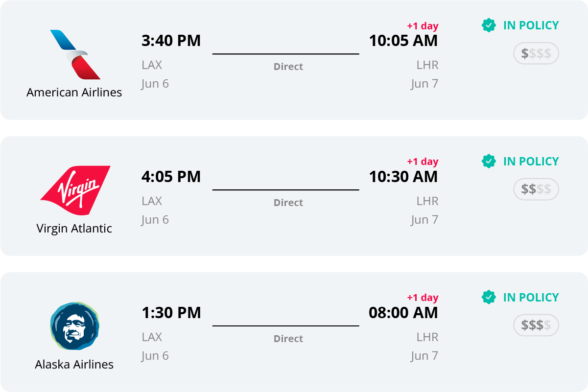Screen dimensions: 588x392
Task: Click the Alaska Airlines price level indicator
Action: [536, 325]
